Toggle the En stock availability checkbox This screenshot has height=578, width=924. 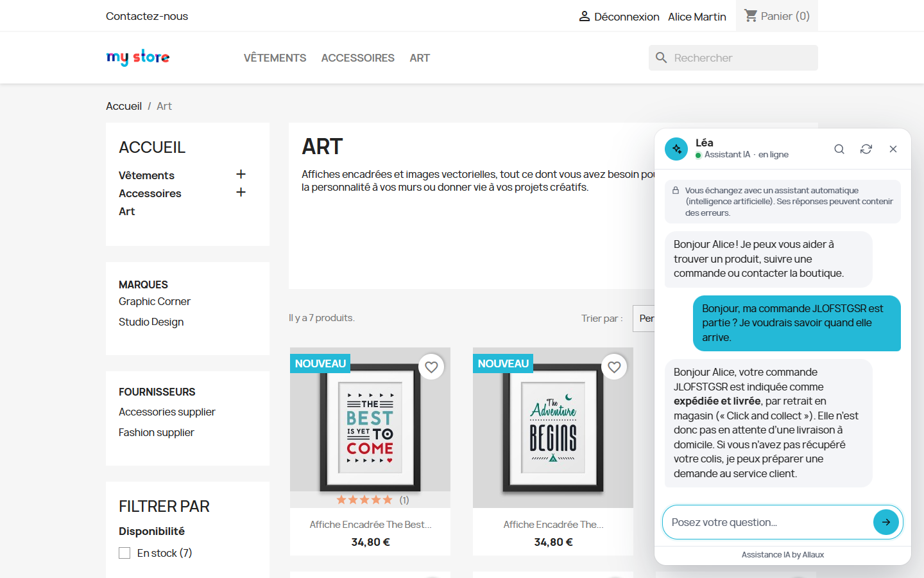pyautogui.click(x=124, y=553)
